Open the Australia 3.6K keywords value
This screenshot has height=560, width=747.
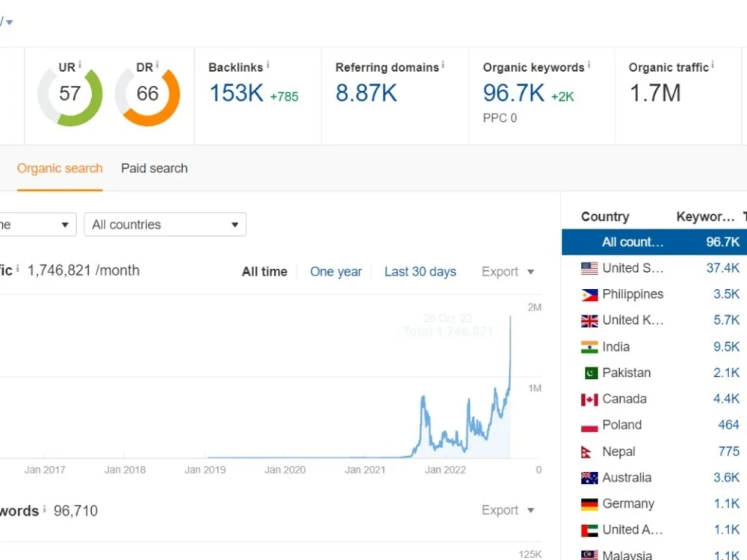pyautogui.click(x=727, y=478)
